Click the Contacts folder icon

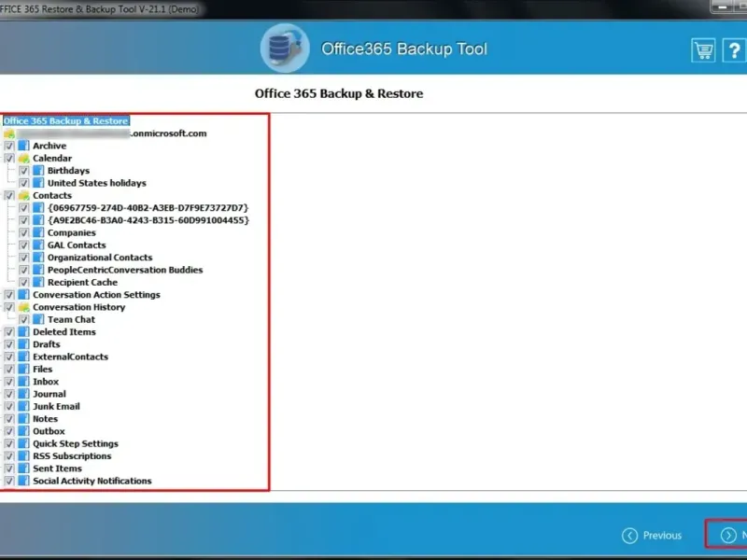[24, 195]
